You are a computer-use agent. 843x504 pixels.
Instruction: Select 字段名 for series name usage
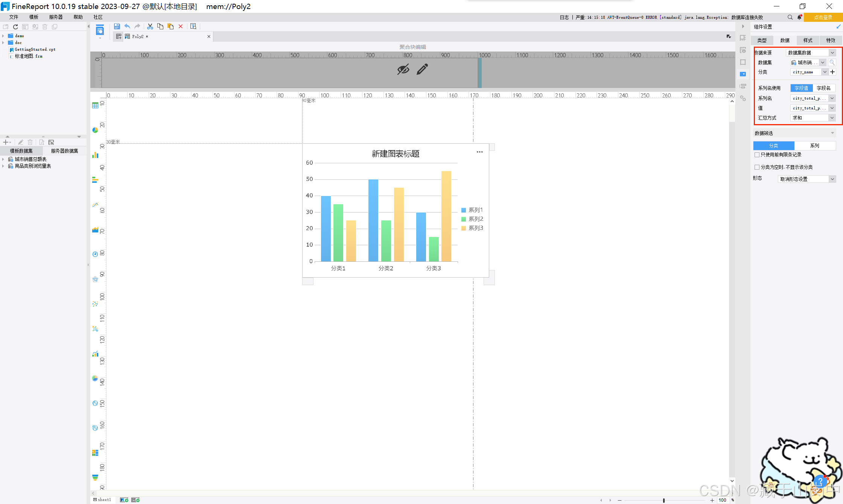pyautogui.click(x=824, y=88)
